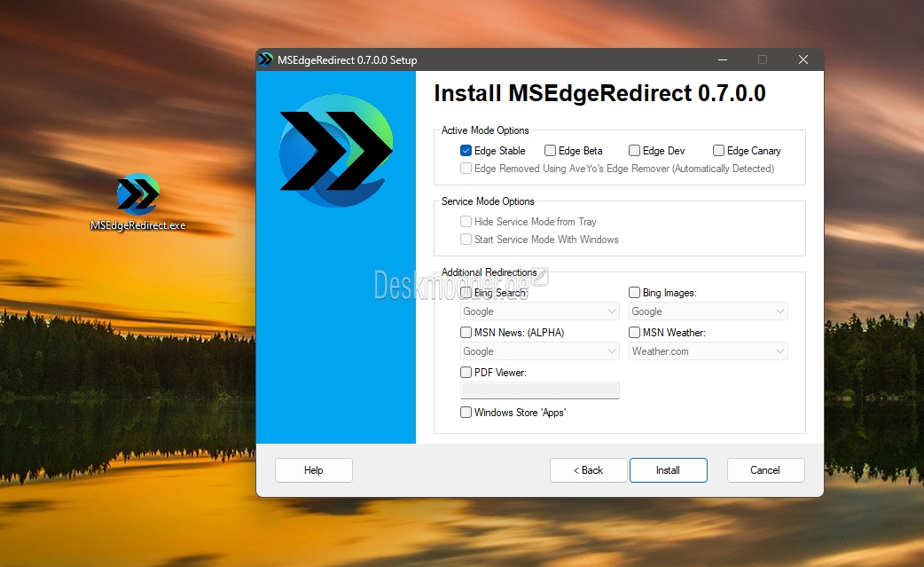924x567 pixels.
Task: Enable the Edge Dev checkbox
Action: tap(634, 151)
